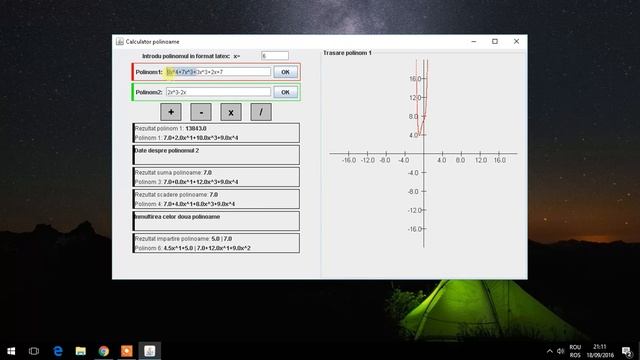Click the Date despre polinomul 2 text
Image resolution: width=640 pixels, height=360 pixels.
167,151
